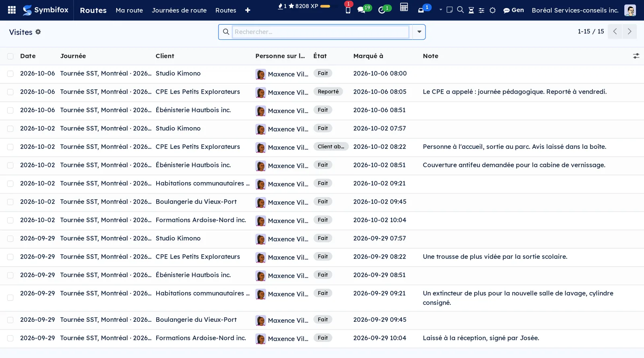The width and height of the screenshot is (644, 358).
Task: Sort by the Date column header
Action: tap(28, 56)
